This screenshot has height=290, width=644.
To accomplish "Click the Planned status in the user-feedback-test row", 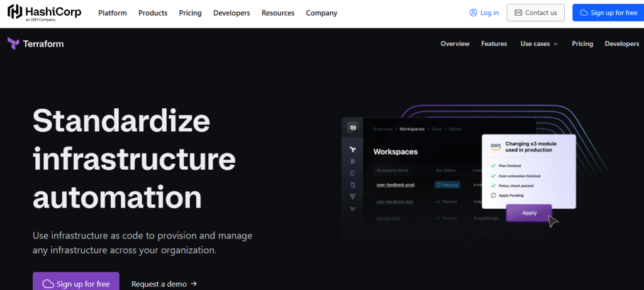I will coord(447,202).
